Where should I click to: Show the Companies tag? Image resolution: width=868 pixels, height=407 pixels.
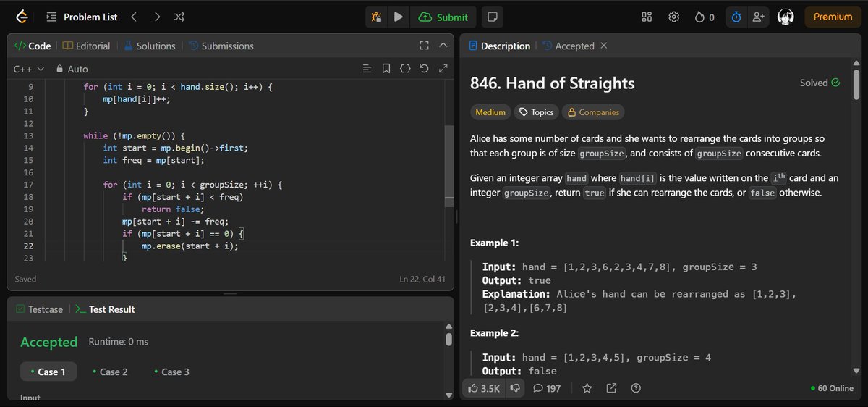click(593, 112)
